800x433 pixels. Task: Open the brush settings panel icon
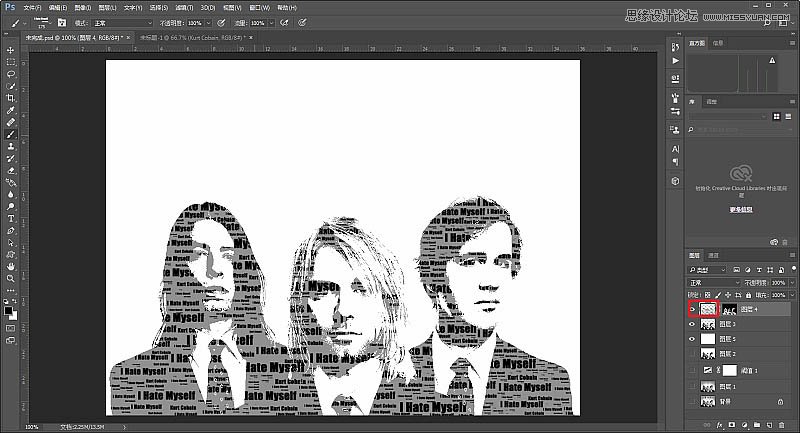pyautogui.click(x=62, y=22)
